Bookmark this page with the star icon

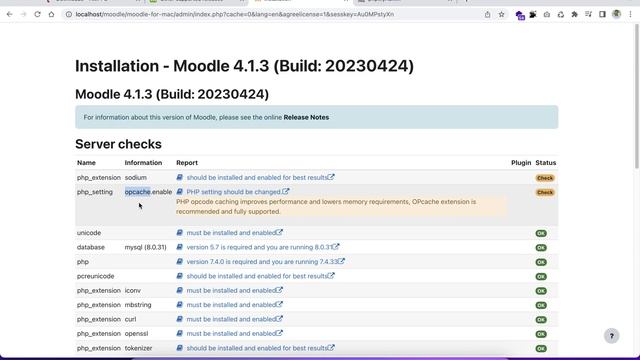click(x=501, y=14)
